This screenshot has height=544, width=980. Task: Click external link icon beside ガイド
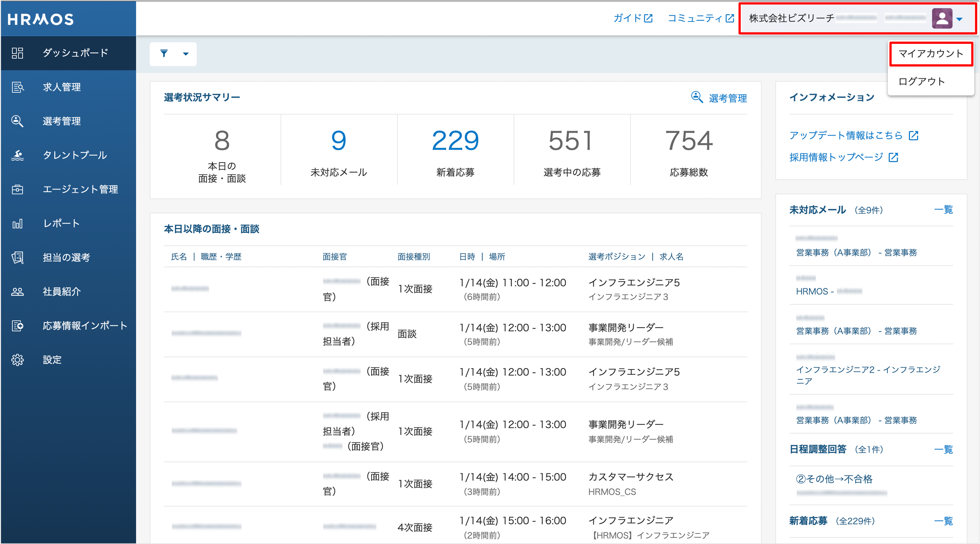point(649,18)
